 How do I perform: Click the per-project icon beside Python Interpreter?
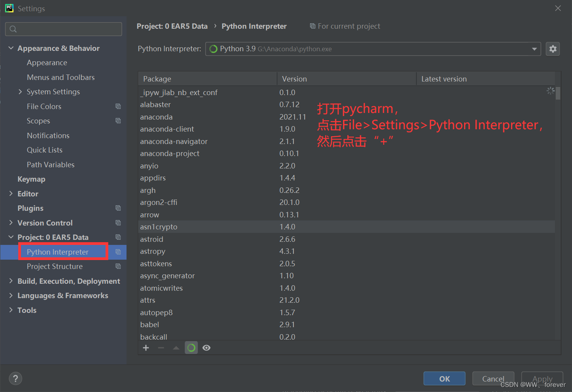[118, 252]
